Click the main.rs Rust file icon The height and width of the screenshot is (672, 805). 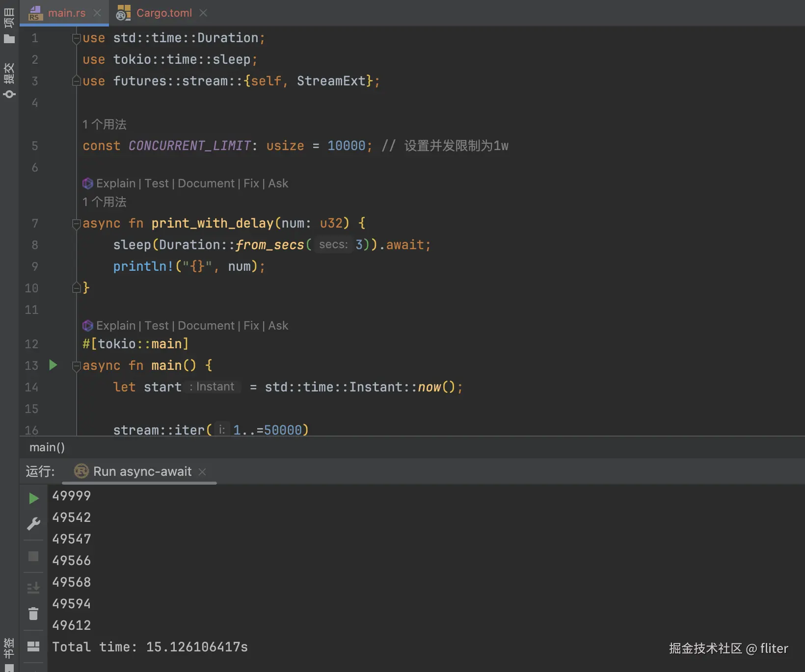point(35,13)
